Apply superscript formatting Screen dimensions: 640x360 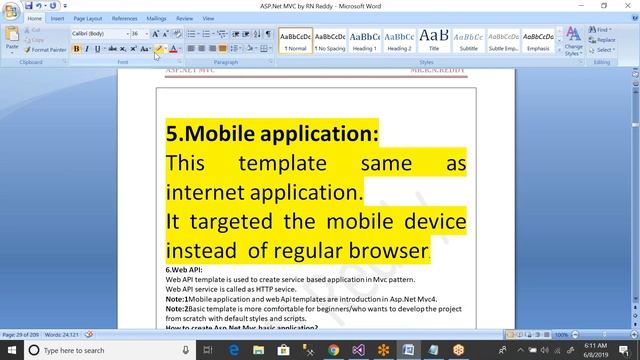[x=133, y=49]
